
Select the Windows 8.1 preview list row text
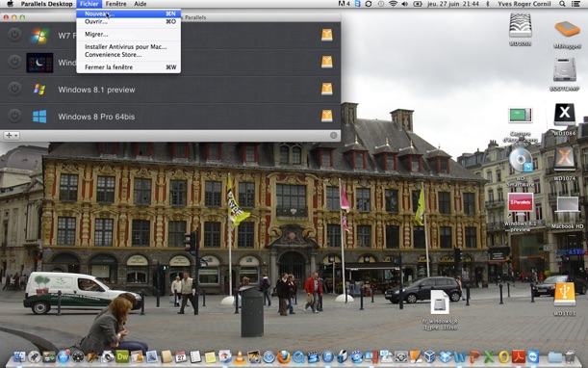pyautogui.click(x=96, y=90)
